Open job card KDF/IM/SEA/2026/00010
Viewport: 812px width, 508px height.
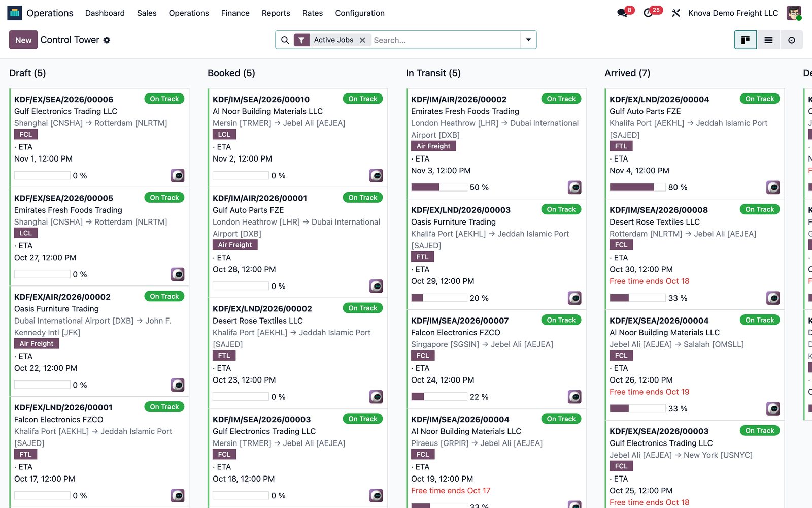coord(298,138)
